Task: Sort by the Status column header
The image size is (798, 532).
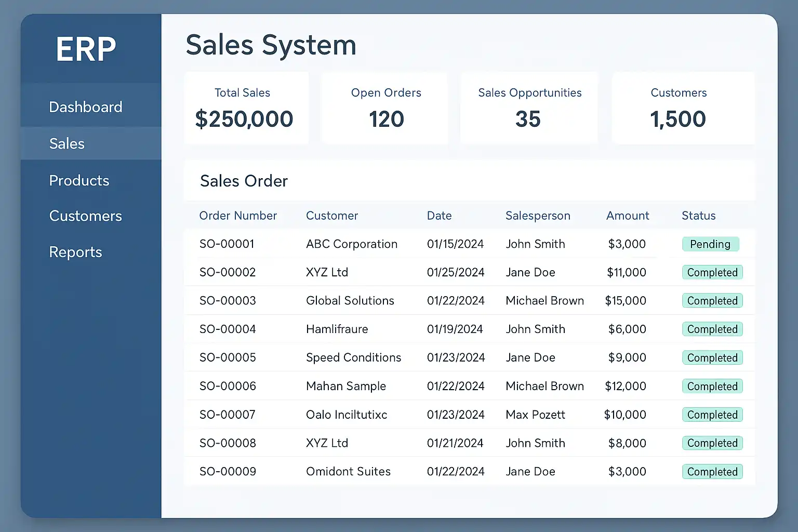Action: (698, 216)
